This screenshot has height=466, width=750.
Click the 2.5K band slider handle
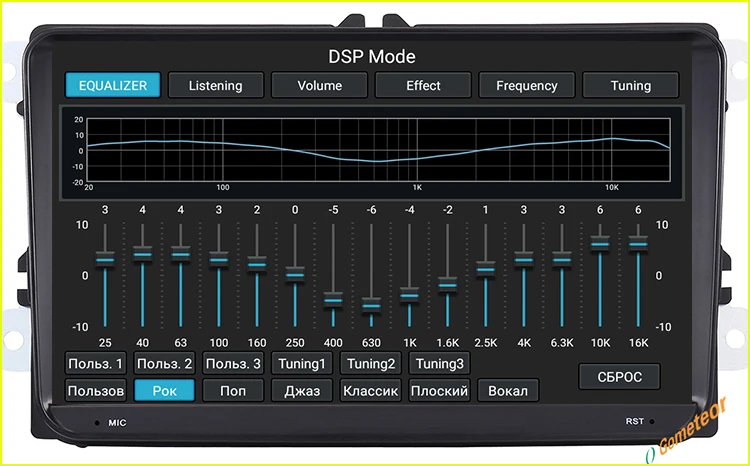[x=485, y=269]
